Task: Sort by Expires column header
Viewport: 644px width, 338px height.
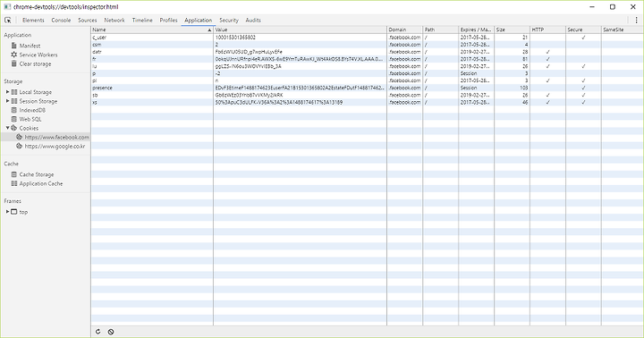Action: [476, 30]
